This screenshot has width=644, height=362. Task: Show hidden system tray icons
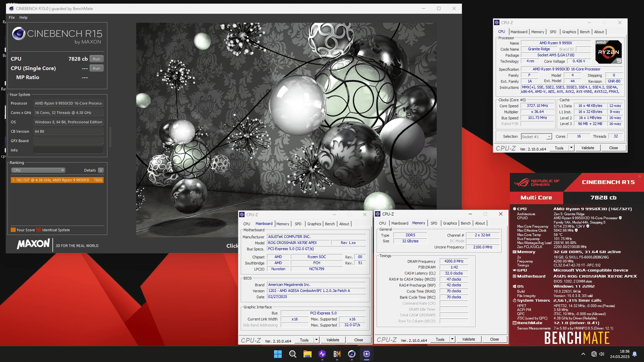pyautogui.click(x=583, y=354)
